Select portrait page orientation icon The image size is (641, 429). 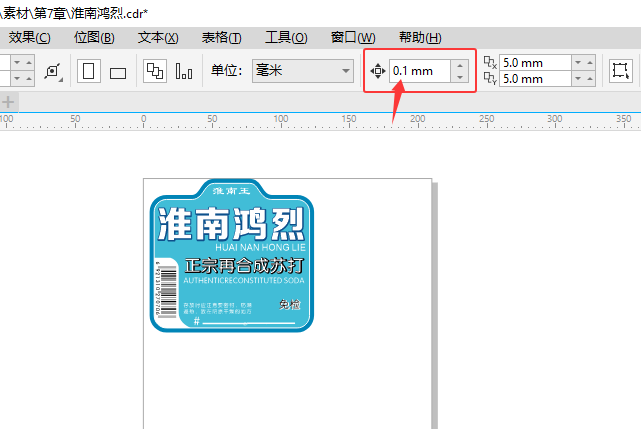89,71
